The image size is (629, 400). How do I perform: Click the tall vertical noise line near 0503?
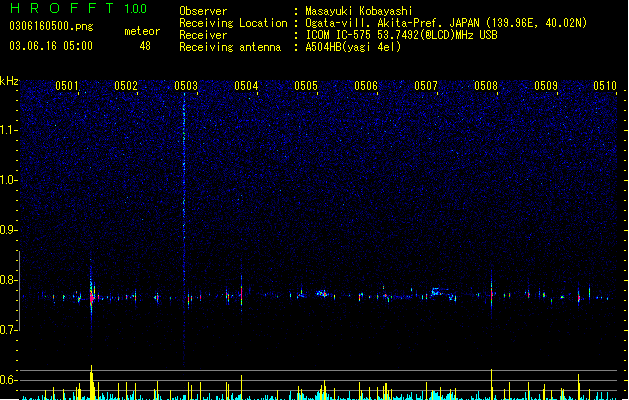(x=184, y=229)
